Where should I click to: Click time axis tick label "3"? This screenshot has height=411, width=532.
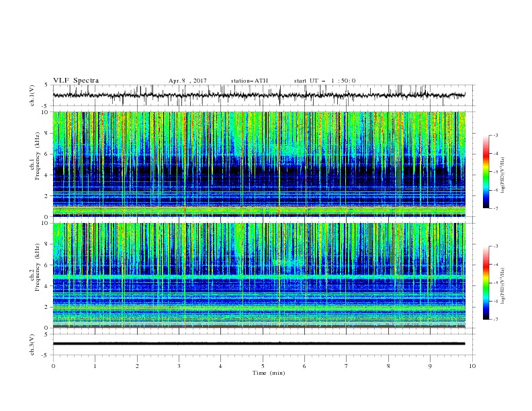coord(179,366)
